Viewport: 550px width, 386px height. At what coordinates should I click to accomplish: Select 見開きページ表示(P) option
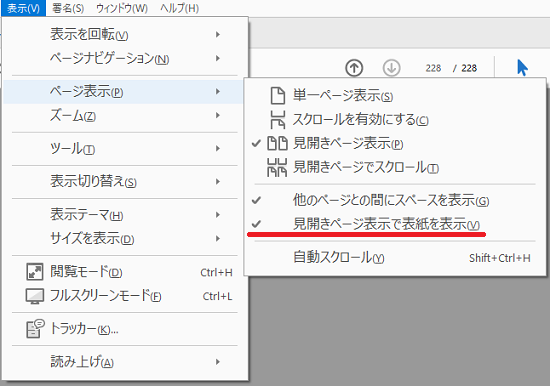(x=395, y=143)
